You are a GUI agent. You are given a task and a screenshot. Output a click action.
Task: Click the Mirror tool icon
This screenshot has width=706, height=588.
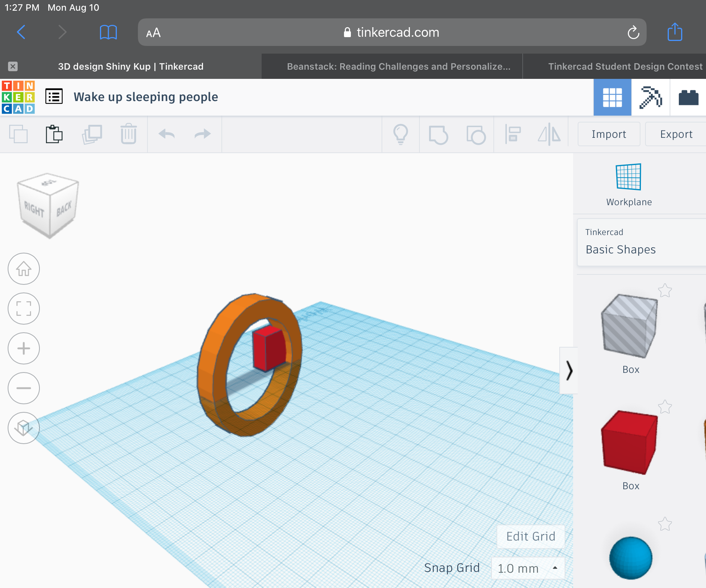pos(549,134)
